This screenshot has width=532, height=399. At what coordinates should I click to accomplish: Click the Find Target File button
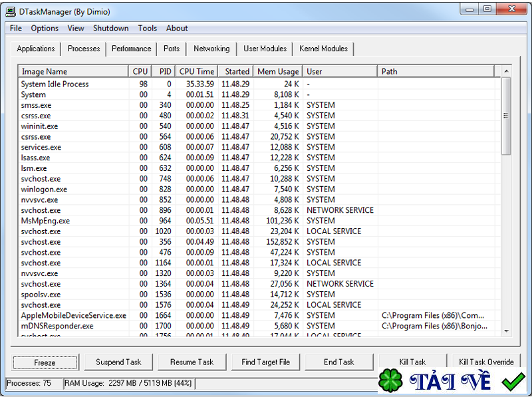click(x=265, y=362)
